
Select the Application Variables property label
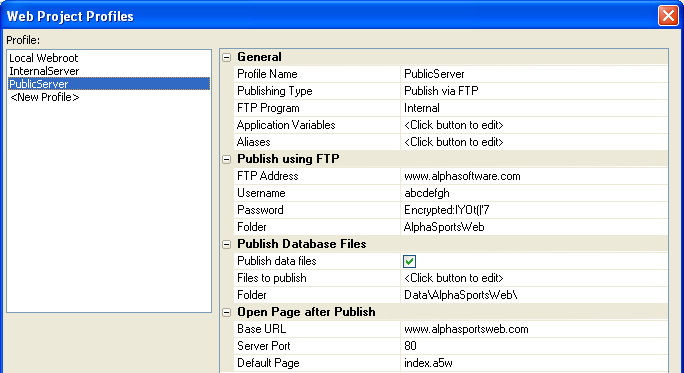click(x=286, y=125)
